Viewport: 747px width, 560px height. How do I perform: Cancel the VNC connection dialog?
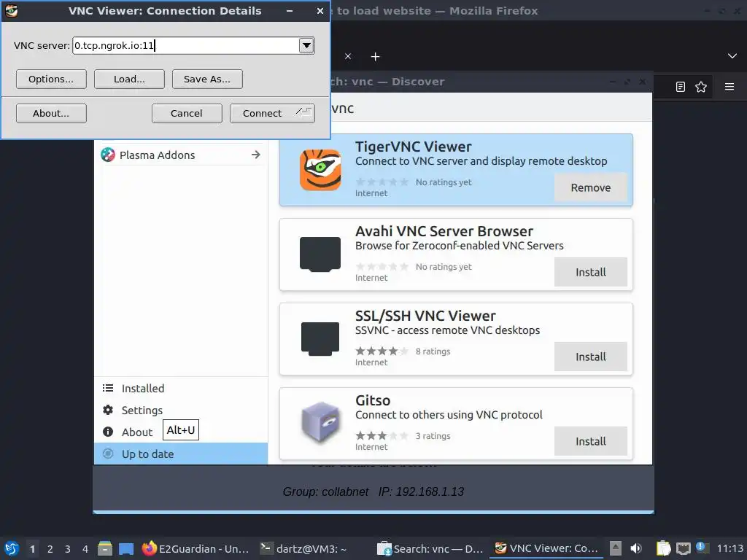[x=187, y=113]
